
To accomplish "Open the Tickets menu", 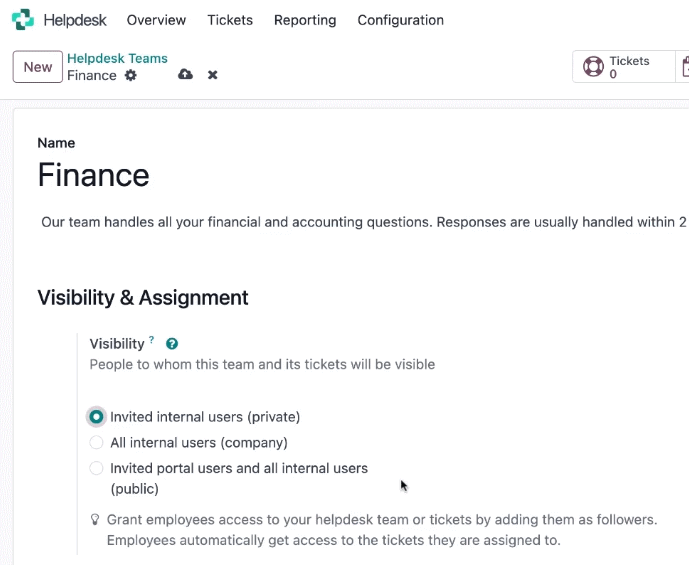I will click(x=230, y=20).
